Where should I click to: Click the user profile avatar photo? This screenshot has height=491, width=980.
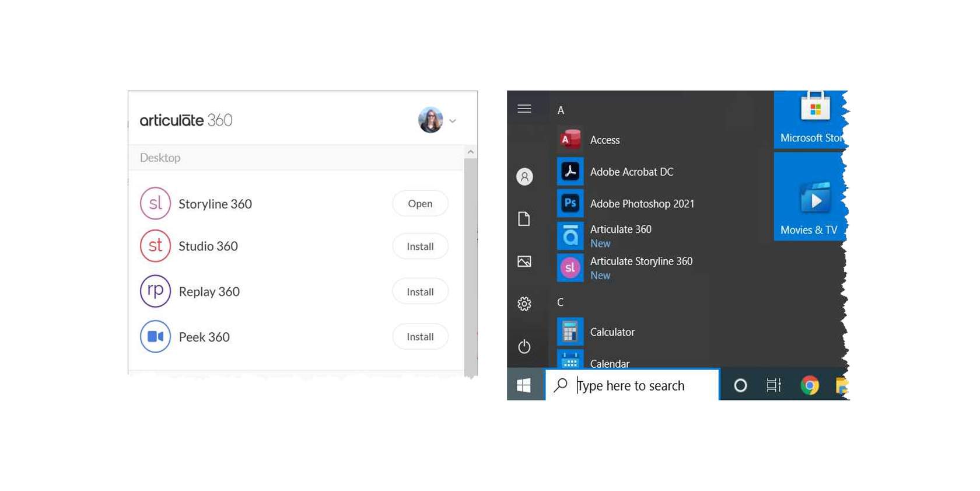pyautogui.click(x=430, y=120)
